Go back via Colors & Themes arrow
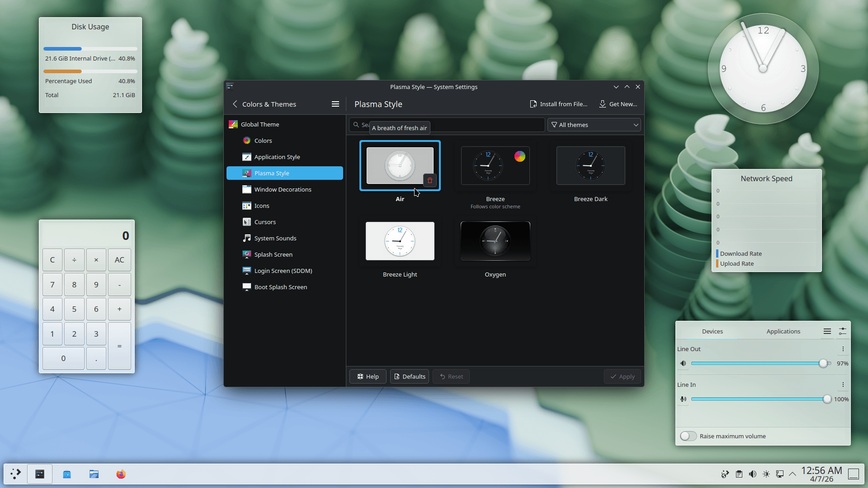868x488 pixels. click(235, 104)
